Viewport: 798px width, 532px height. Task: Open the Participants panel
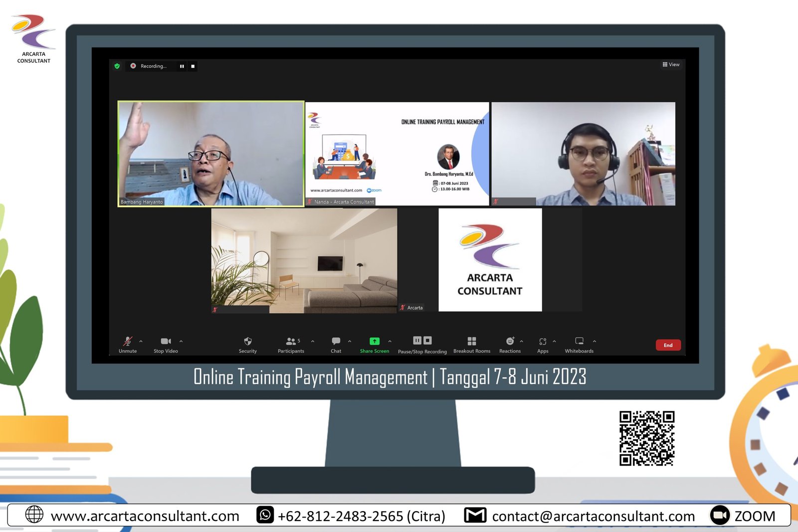pyautogui.click(x=291, y=342)
